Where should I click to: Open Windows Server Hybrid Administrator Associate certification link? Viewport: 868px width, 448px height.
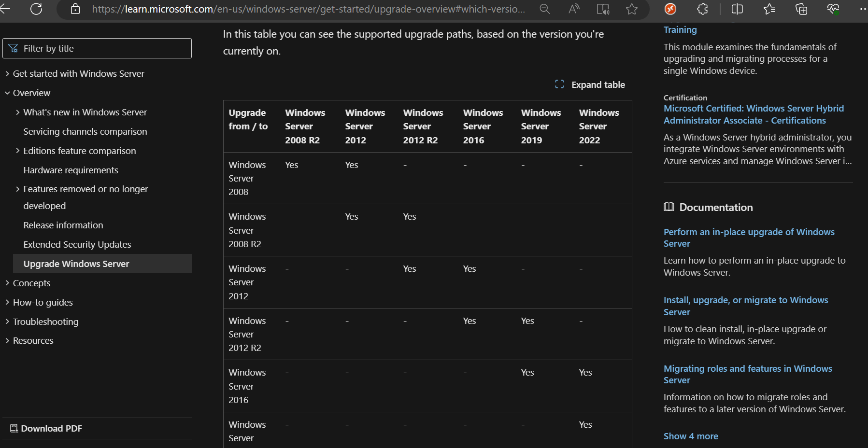754,114
